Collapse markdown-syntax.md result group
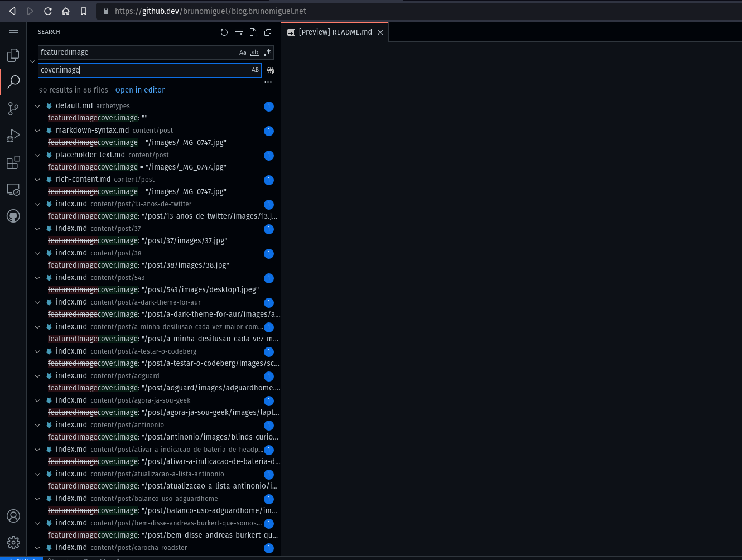 point(37,131)
